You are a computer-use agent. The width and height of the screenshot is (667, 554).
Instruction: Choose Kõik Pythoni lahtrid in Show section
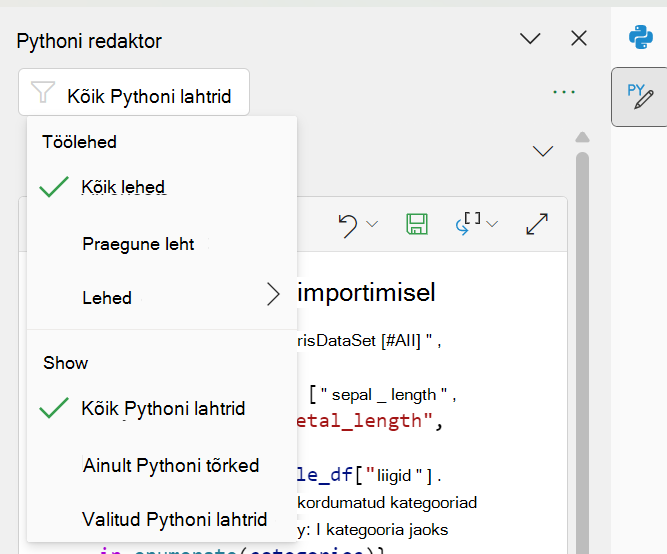[162, 408]
